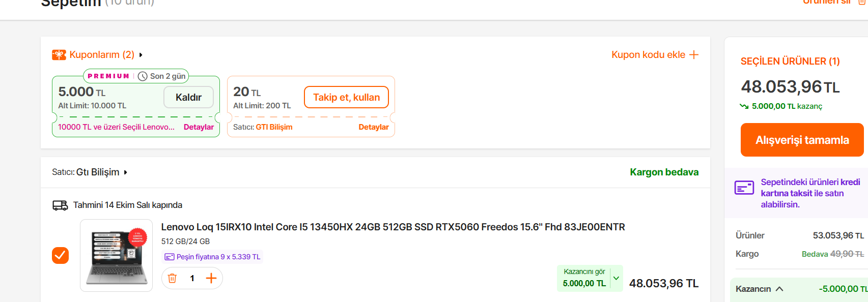Click the green savings arrow icon under the total
Viewport: 868px width, 302px height.
click(x=744, y=106)
